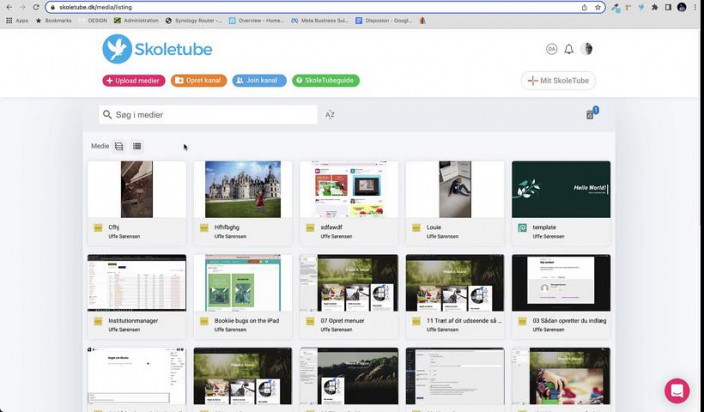Switch to grid card view
This screenshot has width=704, height=412.
point(119,146)
